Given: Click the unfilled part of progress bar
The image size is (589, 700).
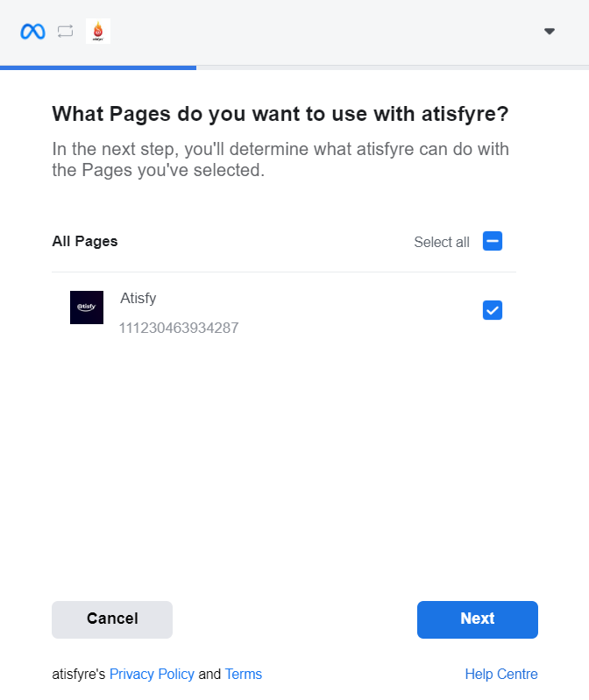Looking at the screenshot, I should [393, 67].
